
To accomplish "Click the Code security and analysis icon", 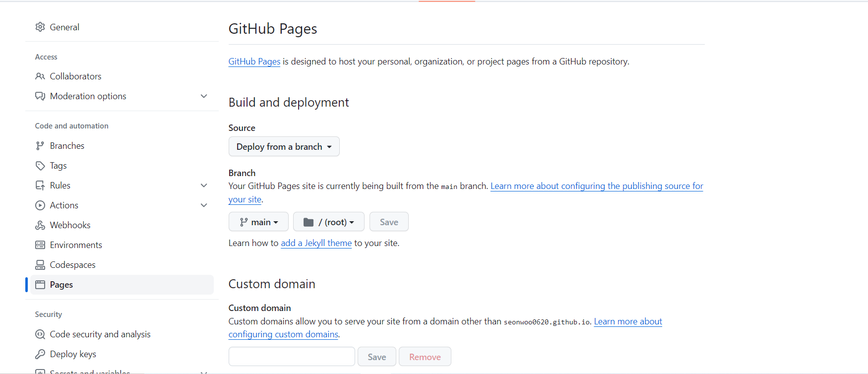I will click(x=40, y=334).
